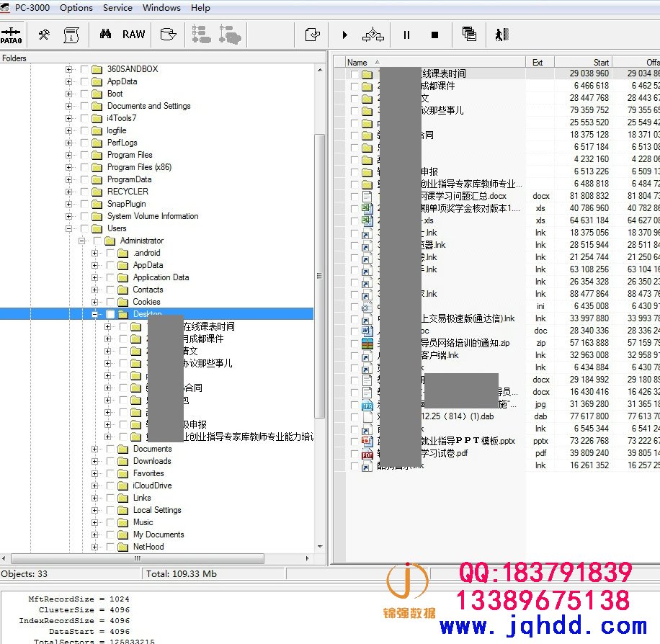Click the Word doc icon for the doc row
Screen dimensions: 660x644
pyautogui.click(x=367, y=331)
